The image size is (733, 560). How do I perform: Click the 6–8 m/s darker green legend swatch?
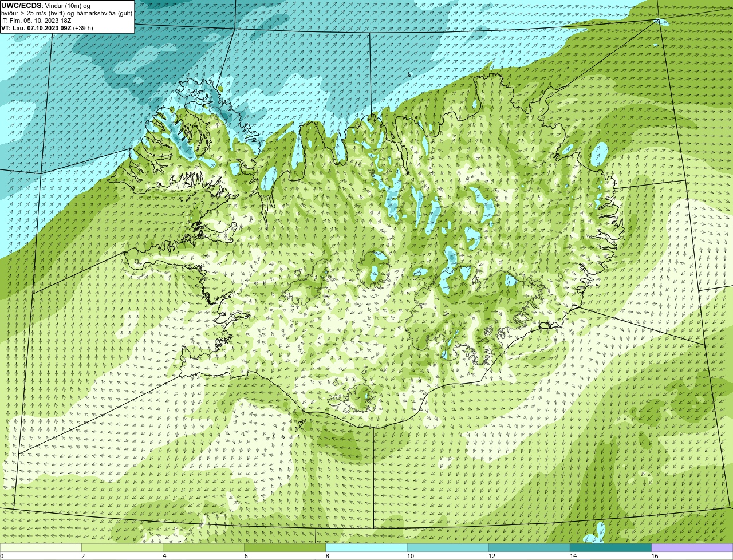click(285, 547)
